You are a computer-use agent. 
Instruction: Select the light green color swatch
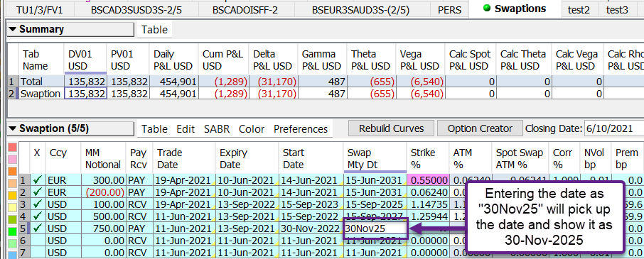tap(12, 244)
